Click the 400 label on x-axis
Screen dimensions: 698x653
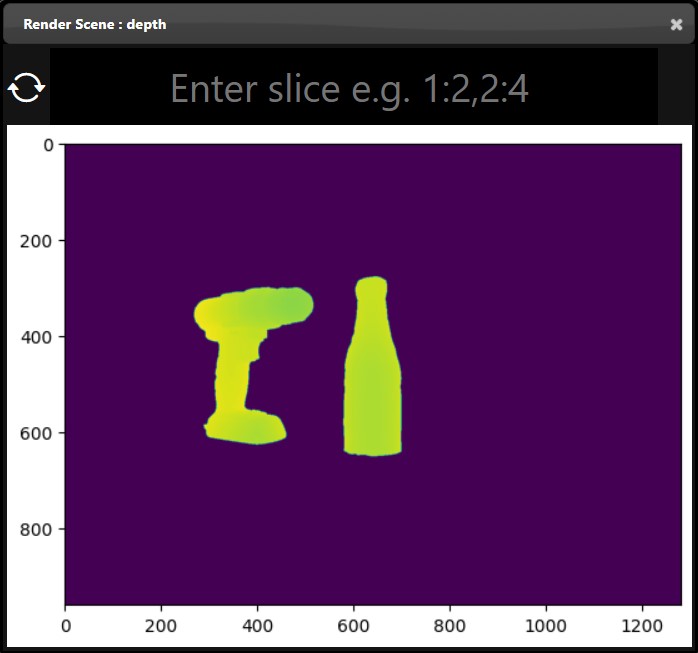click(258, 625)
